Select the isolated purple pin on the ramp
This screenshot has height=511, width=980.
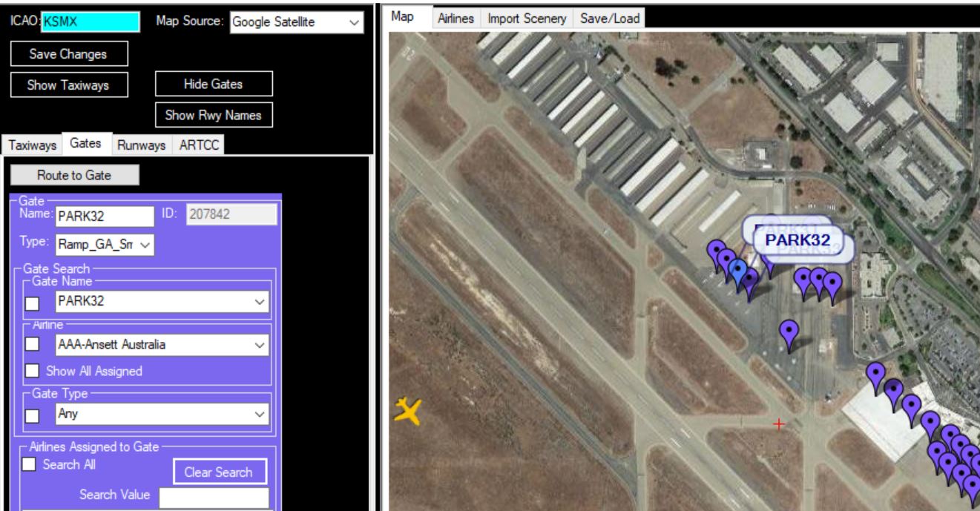(789, 334)
